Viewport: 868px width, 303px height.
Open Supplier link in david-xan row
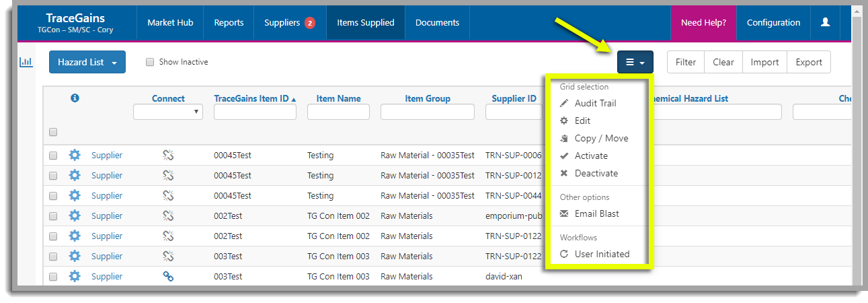(107, 276)
